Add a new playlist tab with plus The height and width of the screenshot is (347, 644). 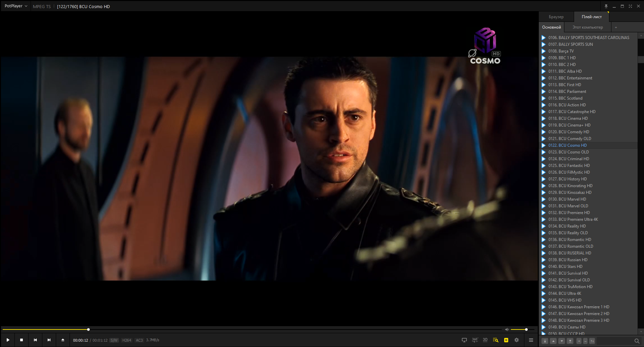616,27
